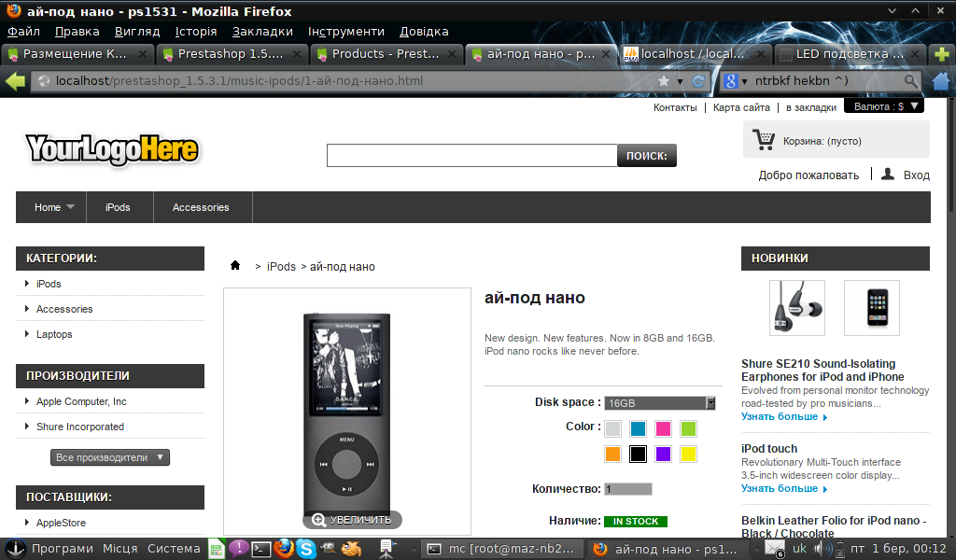Open AppleStore supplier link
Viewport: 956px width, 560px height.
click(61, 523)
